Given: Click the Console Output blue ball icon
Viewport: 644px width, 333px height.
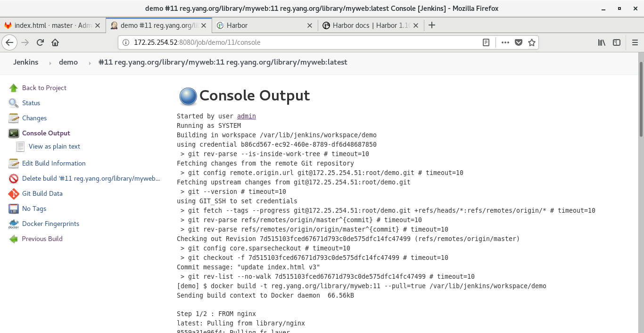Looking at the screenshot, I should pyautogui.click(x=188, y=96).
